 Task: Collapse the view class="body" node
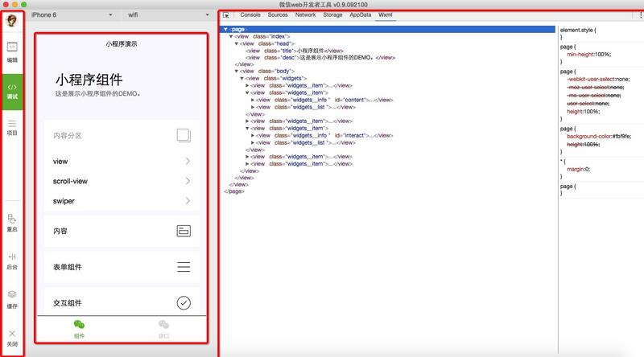pyautogui.click(x=236, y=72)
